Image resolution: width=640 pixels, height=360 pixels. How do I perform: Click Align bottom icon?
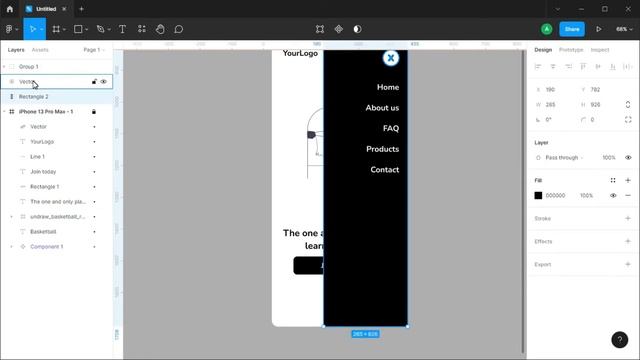613,67
